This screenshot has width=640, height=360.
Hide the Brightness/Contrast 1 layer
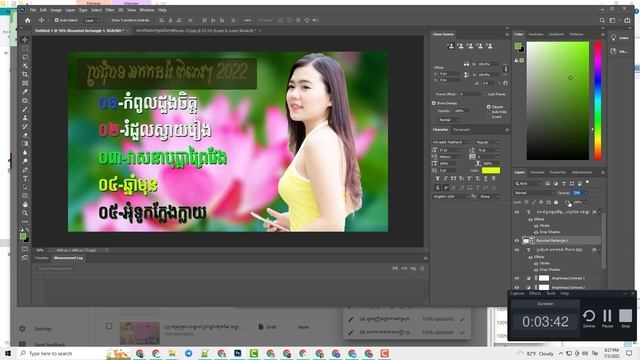point(517,278)
